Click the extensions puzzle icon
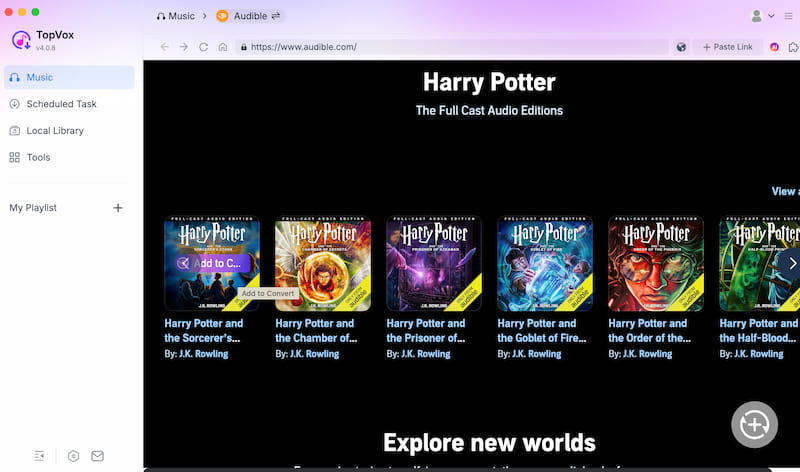This screenshot has height=472, width=800. point(793,47)
